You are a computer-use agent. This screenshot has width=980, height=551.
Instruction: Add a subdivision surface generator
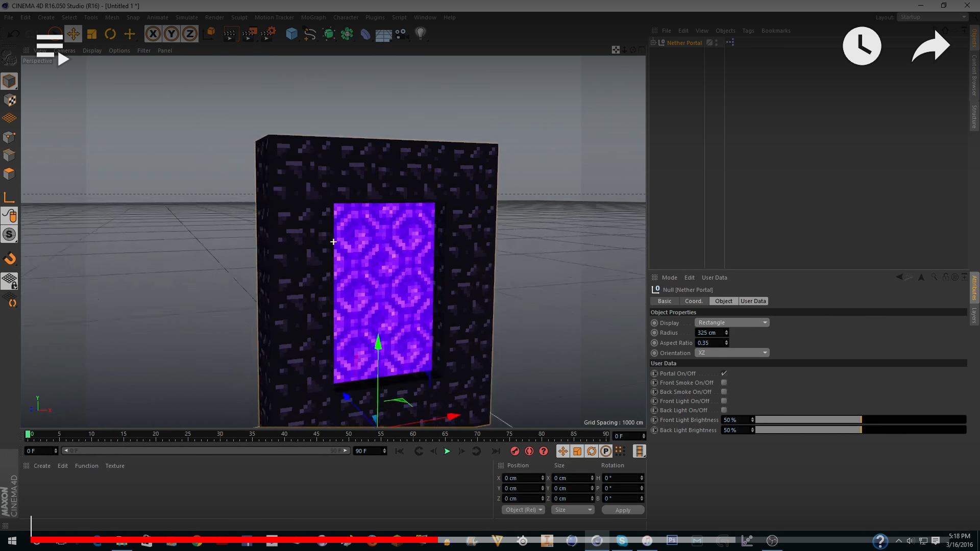329,34
